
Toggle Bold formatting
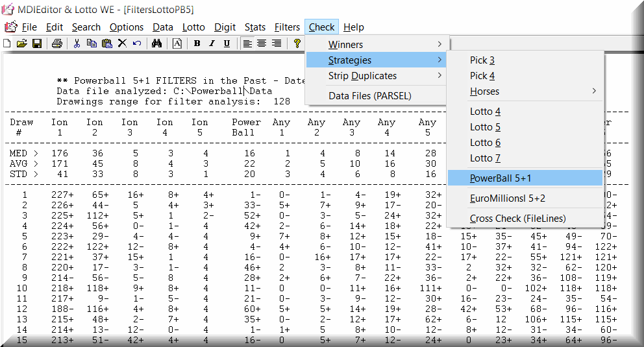197,43
